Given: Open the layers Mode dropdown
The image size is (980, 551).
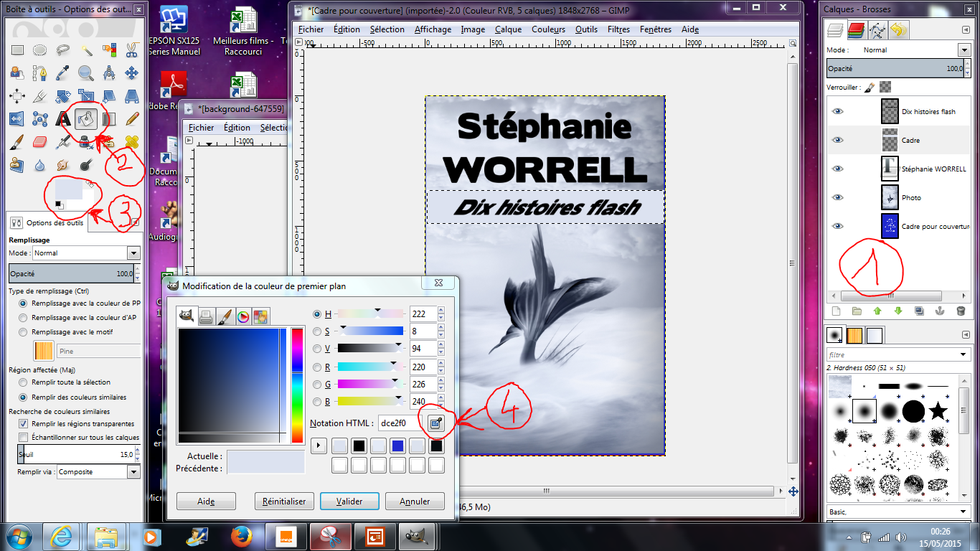Looking at the screenshot, I should 964,50.
